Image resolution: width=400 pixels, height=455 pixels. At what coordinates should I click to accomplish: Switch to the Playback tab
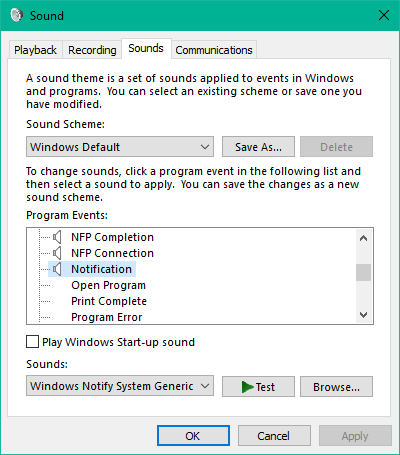35,50
